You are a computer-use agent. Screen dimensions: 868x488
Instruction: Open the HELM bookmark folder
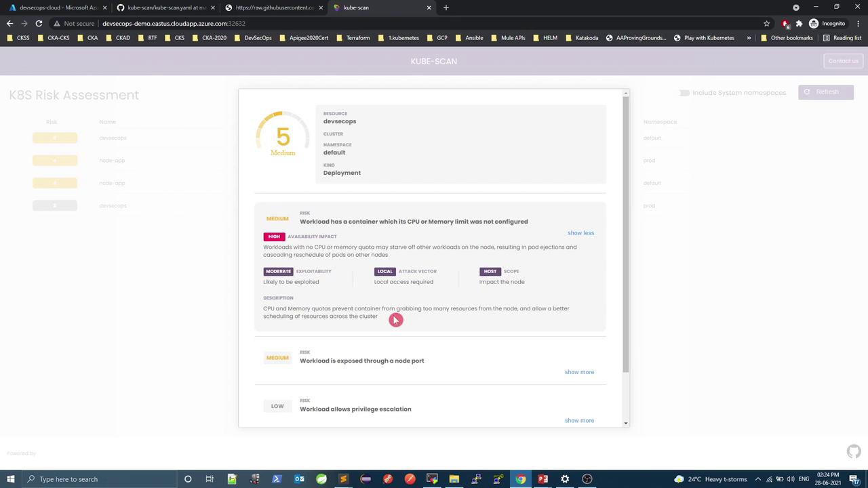coord(545,38)
